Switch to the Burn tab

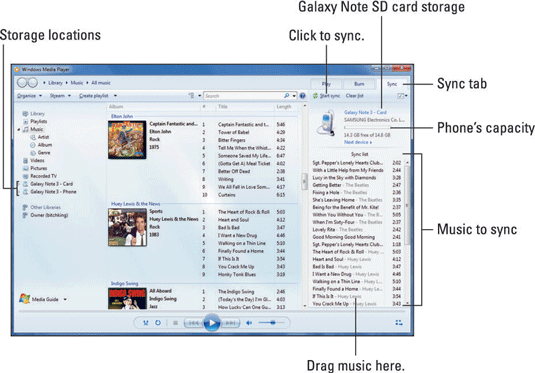click(x=359, y=84)
